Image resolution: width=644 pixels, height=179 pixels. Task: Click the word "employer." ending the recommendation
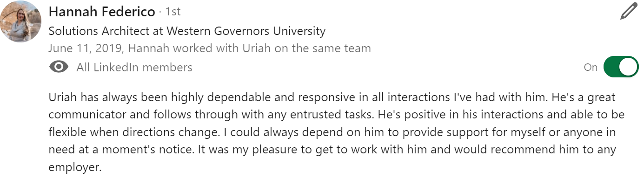(75, 167)
